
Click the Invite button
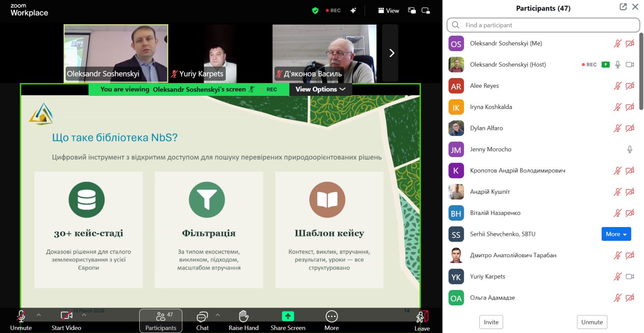coord(491,322)
